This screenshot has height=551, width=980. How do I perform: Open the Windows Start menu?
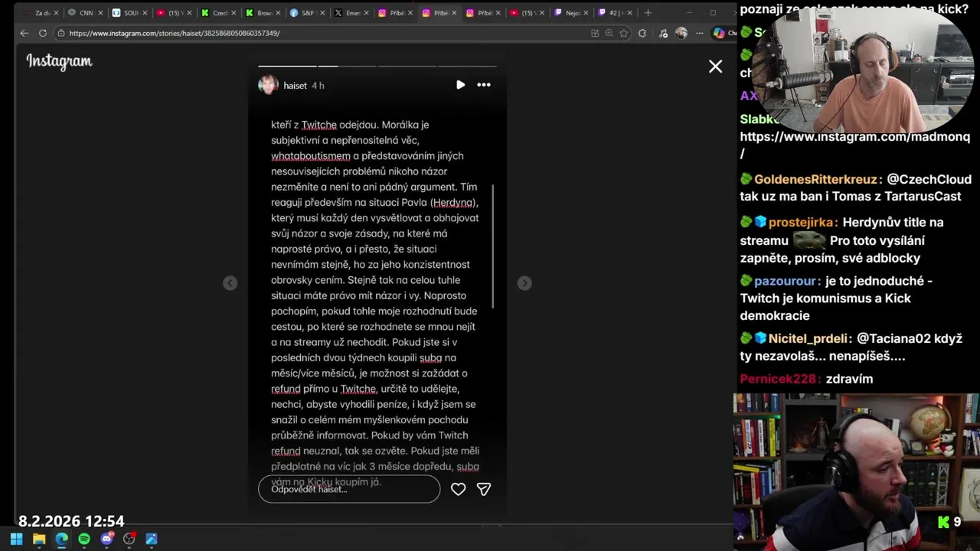(16, 539)
